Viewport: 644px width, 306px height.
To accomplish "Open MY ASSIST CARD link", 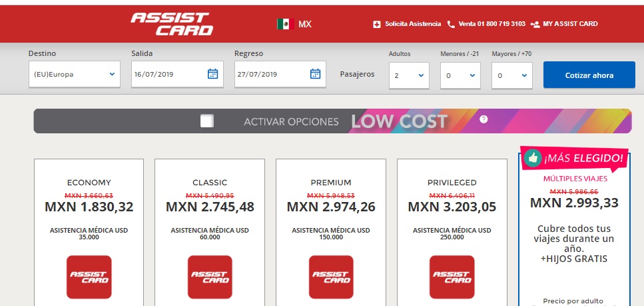I will click(570, 24).
